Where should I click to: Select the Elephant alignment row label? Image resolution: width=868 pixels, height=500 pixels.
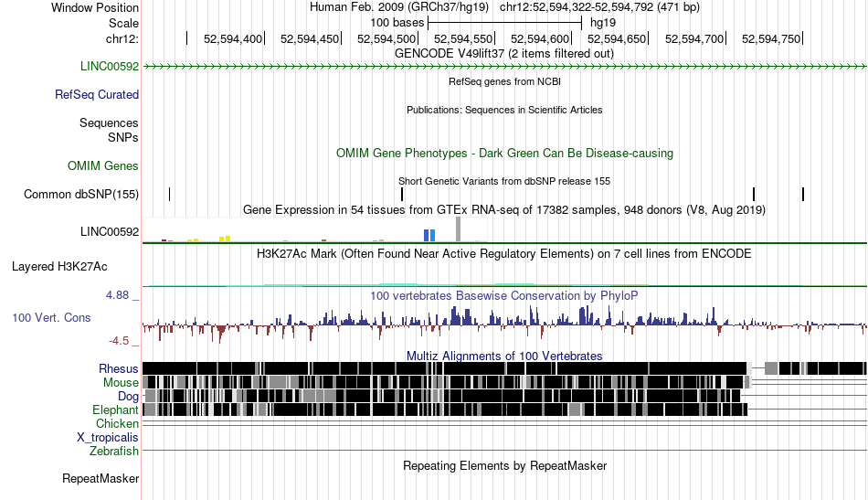pos(115,410)
